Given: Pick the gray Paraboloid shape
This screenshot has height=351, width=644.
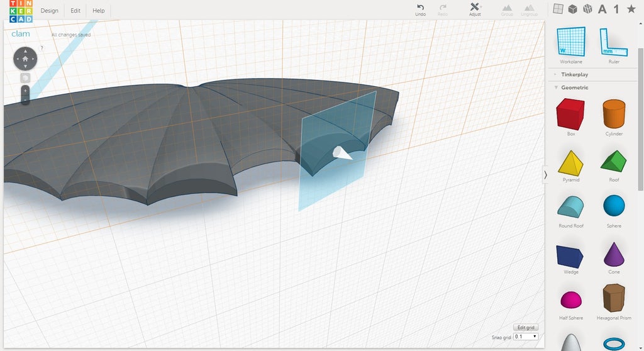Looking at the screenshot, I should click(x=571, y=343).
